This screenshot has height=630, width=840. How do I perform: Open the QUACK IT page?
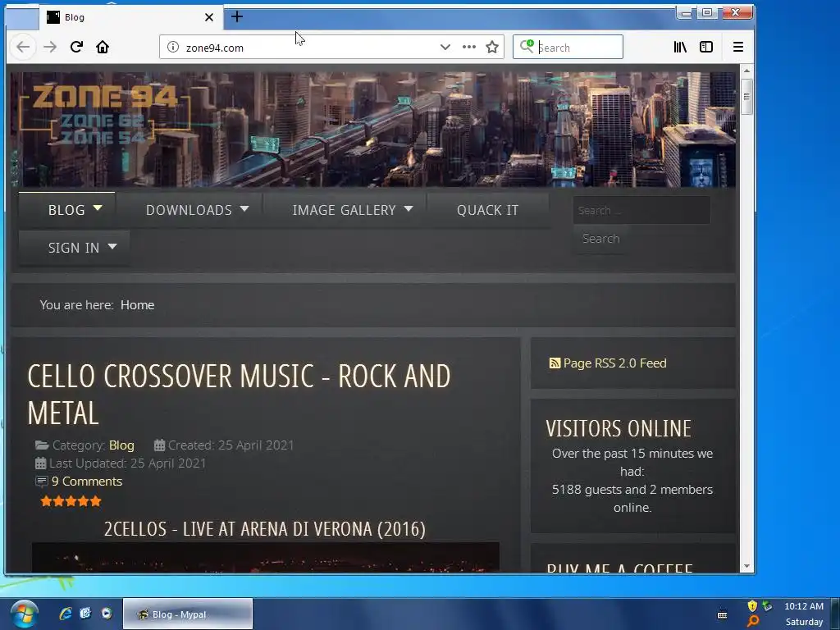pyautogui.click(x=487, y=210)
